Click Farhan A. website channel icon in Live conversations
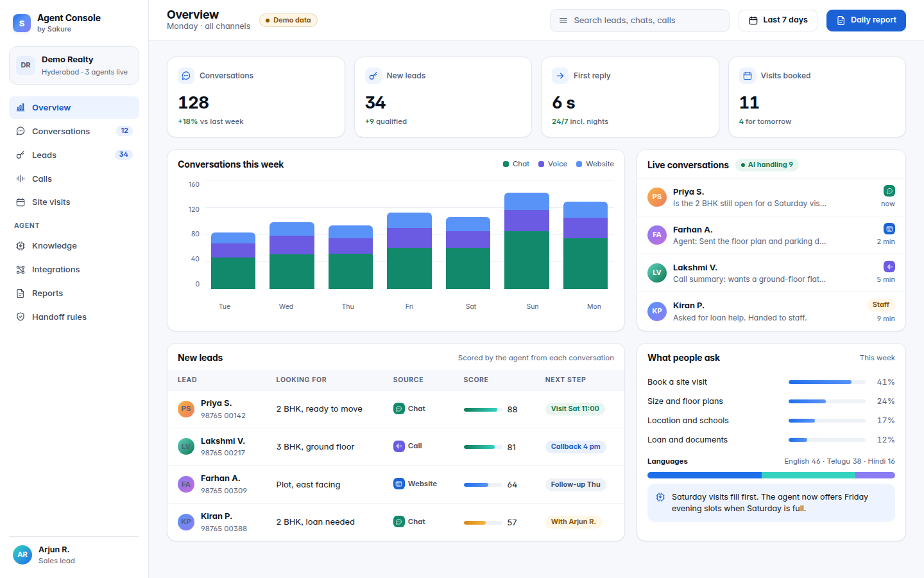 [x=889, y=229]
